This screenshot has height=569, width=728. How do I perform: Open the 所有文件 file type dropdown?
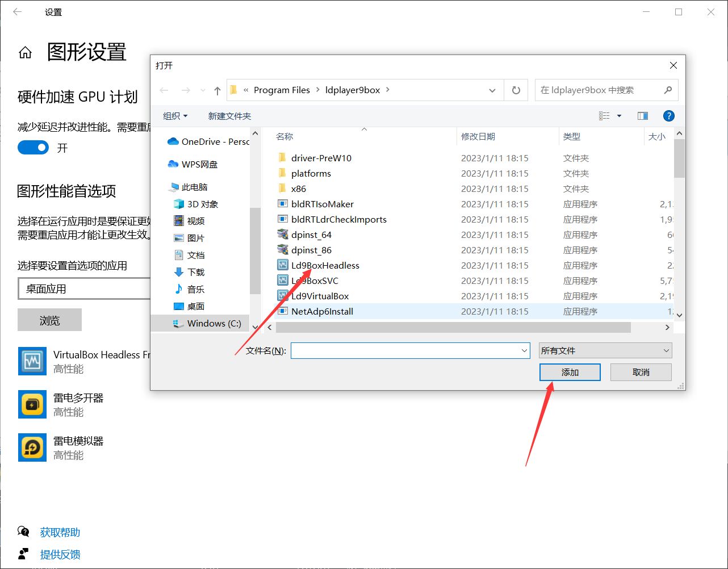click(605, 350)
